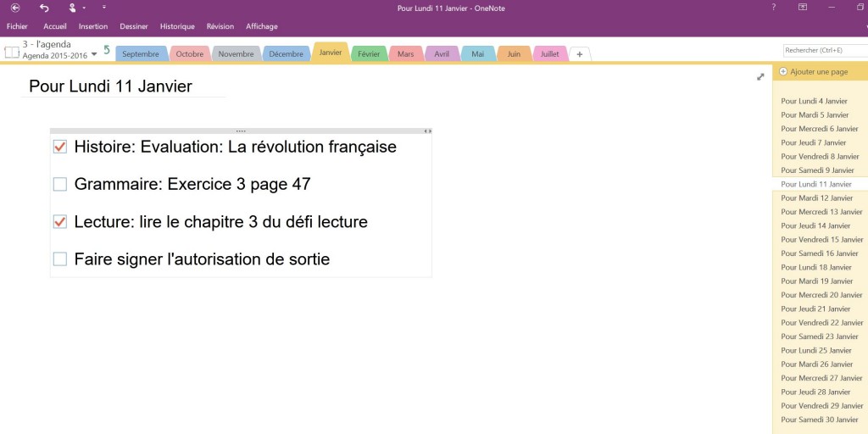Image resolution: width=868 pixels, height=434 pixels.
Task: Click the green undo sync arrow icon
Action: [x=107, y=50]
